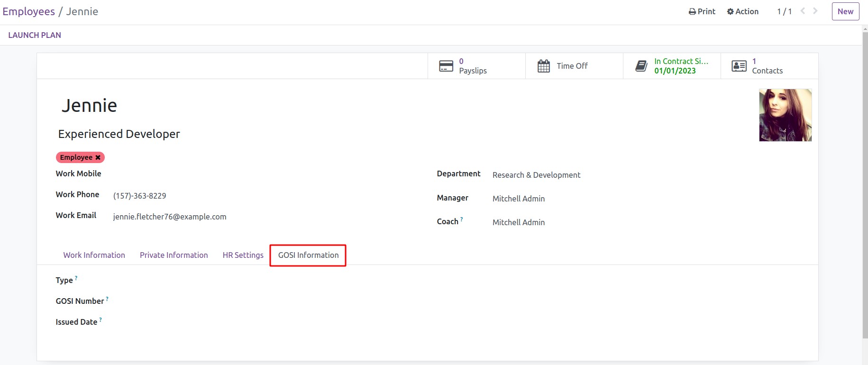The image size is (868, 365).
Task: Click the GOSI Number help question mark
Action: [107, 299]
